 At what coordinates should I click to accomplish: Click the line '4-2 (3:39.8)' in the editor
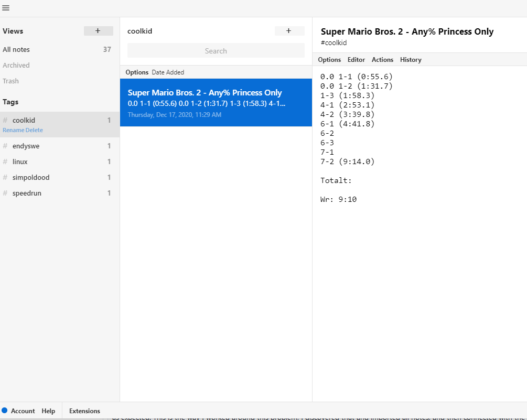click(347, 114)
